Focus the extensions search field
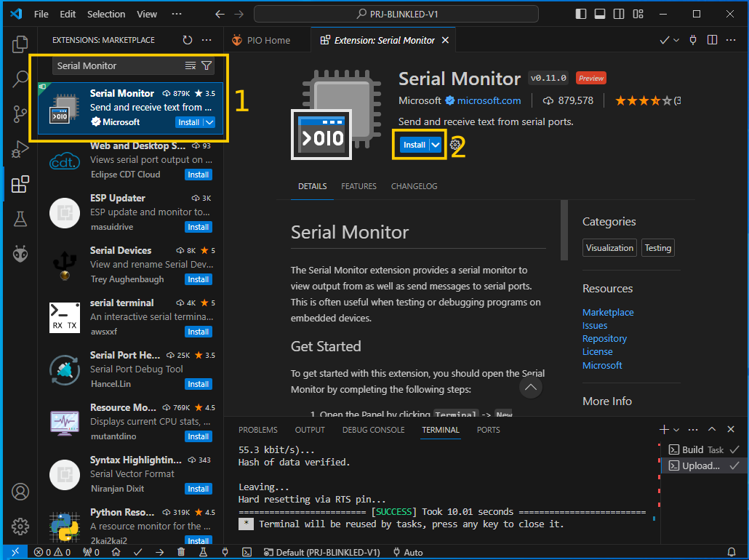749x560 pixels. click(119, 66)
